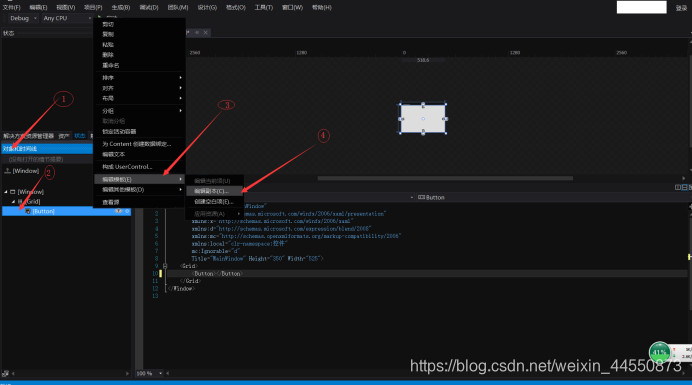Choose 编辑文本 from the context menu
The width and height of the screenshot is (692, 385).
click(x=139, y=155)
